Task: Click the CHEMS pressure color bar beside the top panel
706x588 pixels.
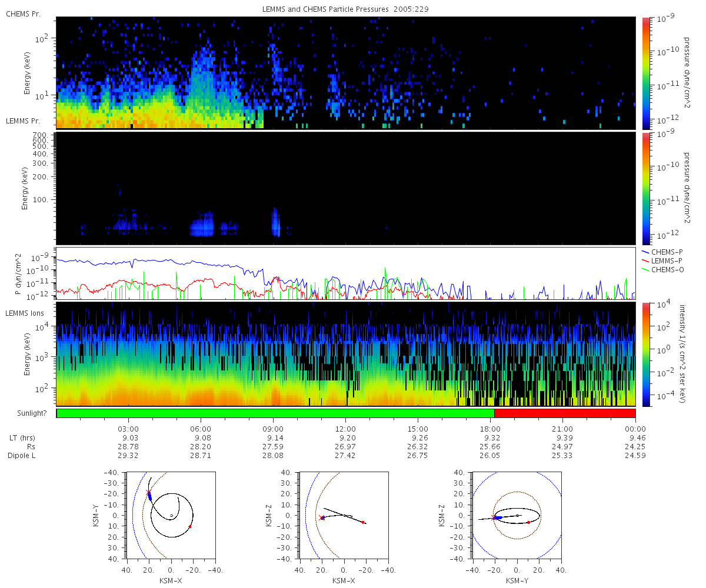Action: coord(646,73)
